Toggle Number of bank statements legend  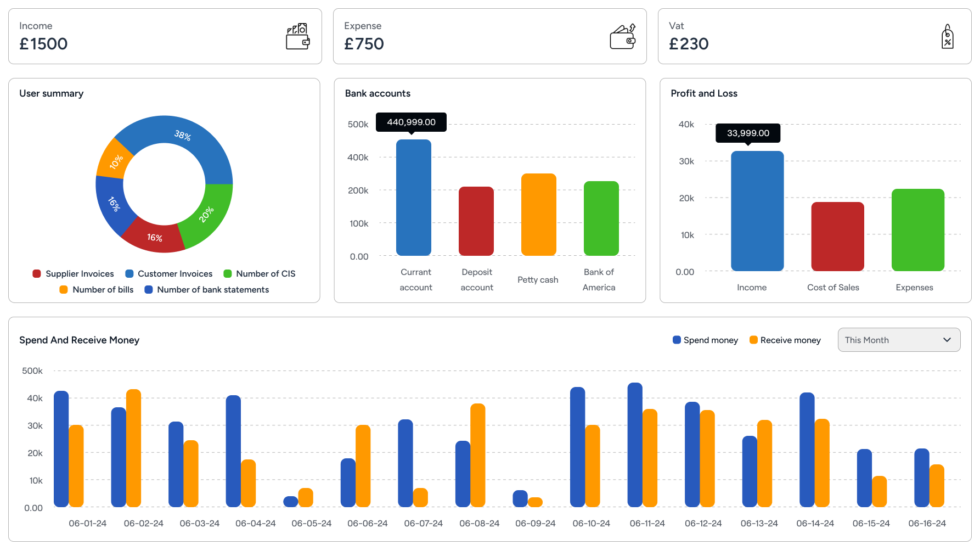coord(206,290)
